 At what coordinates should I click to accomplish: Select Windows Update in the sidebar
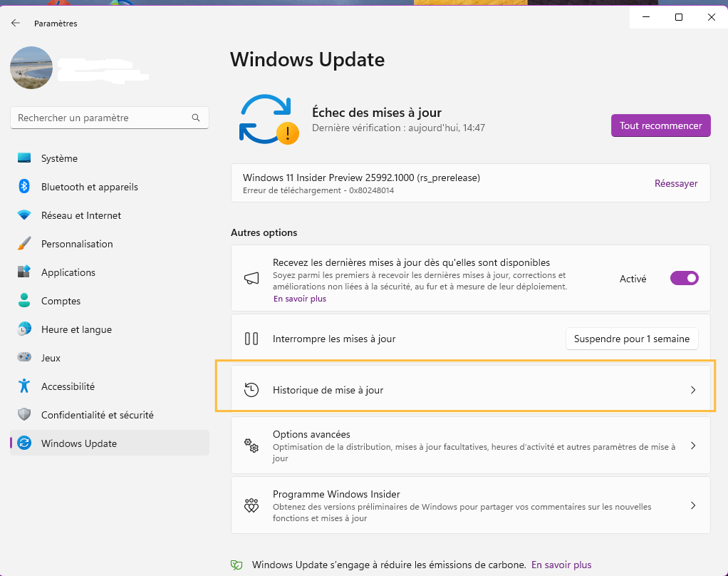110,443
